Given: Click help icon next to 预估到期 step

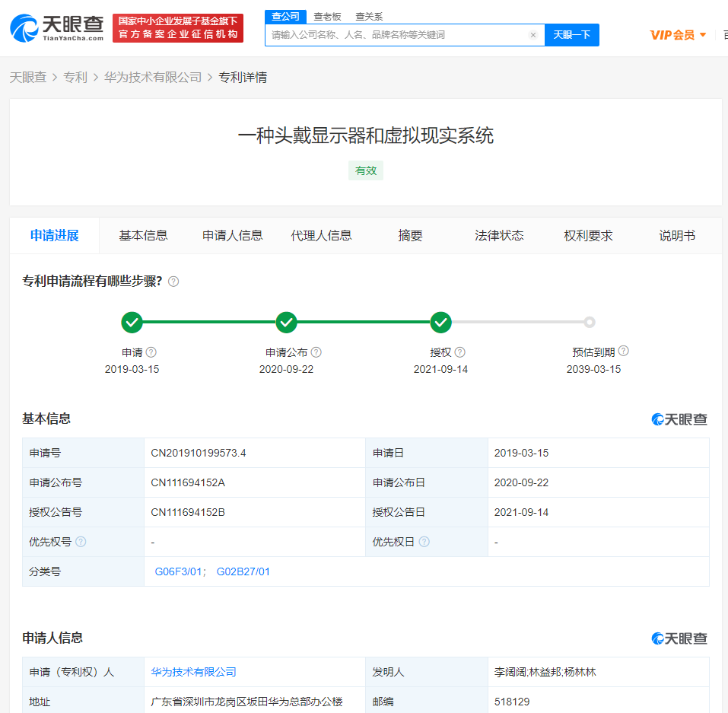Looking at the screenshot, I should pos(624,351).
